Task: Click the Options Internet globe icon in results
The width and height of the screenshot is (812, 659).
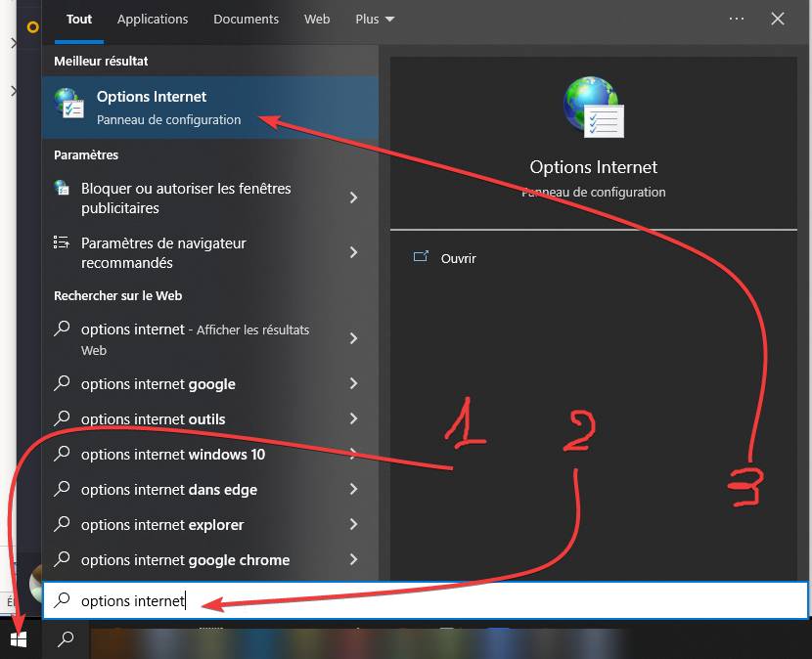Action: pyautogui.click(x=68, y=103)
